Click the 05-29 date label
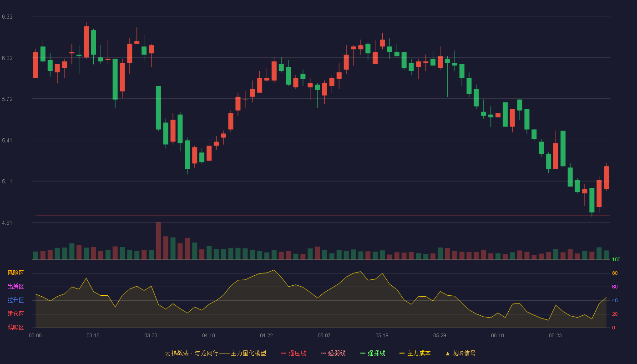This screenshot has width=637, height=364. [x=440, y=335]
